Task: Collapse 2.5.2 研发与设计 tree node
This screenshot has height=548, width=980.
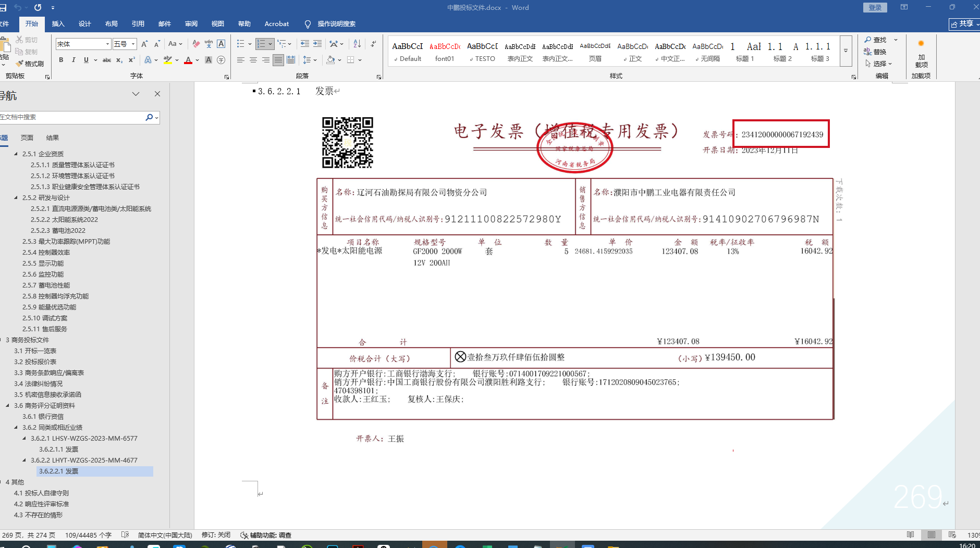Action: coord(16,198)
